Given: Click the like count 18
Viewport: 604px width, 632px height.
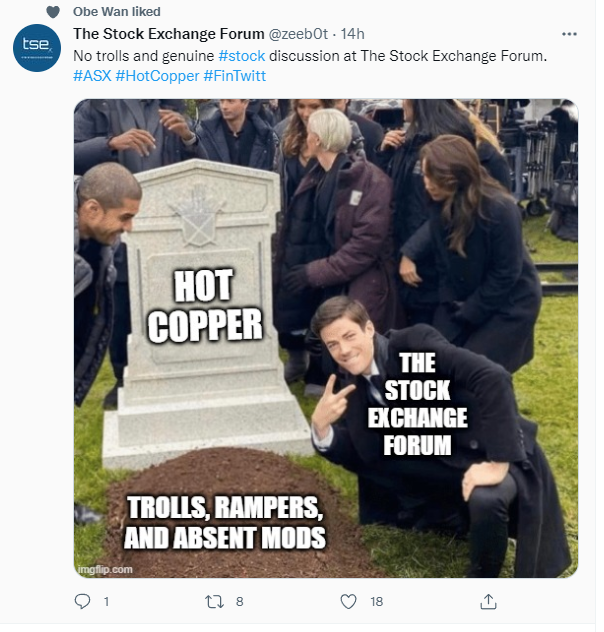Looking at the screenshot, I should [376, 602].
